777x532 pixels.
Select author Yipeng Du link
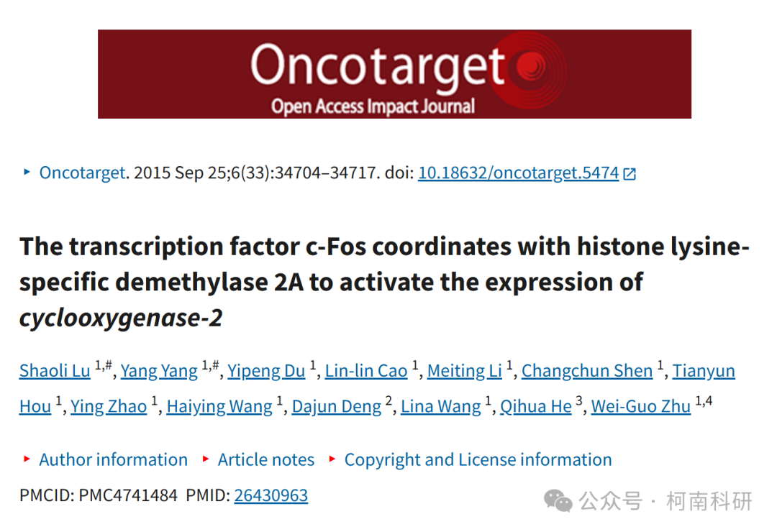pos(265,370)
